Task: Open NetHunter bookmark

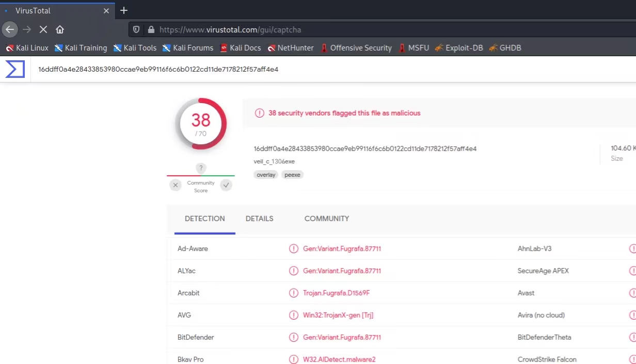Action: pos(291,48)
